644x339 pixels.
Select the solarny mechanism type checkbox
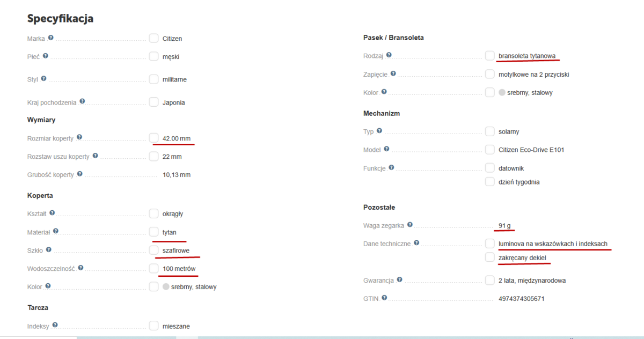click(489, 131)
